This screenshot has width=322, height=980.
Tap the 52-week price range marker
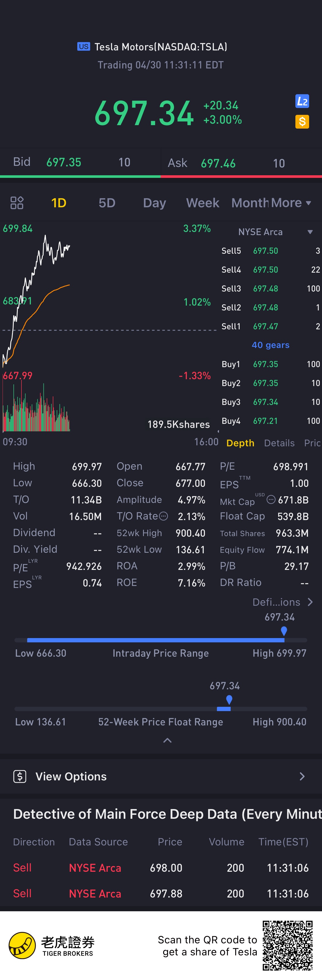click(x=229, y=700)
